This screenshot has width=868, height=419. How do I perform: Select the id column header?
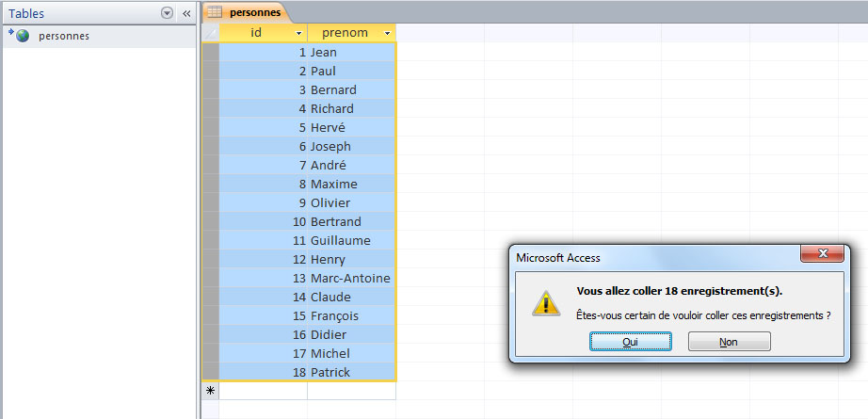coord(256,33)
